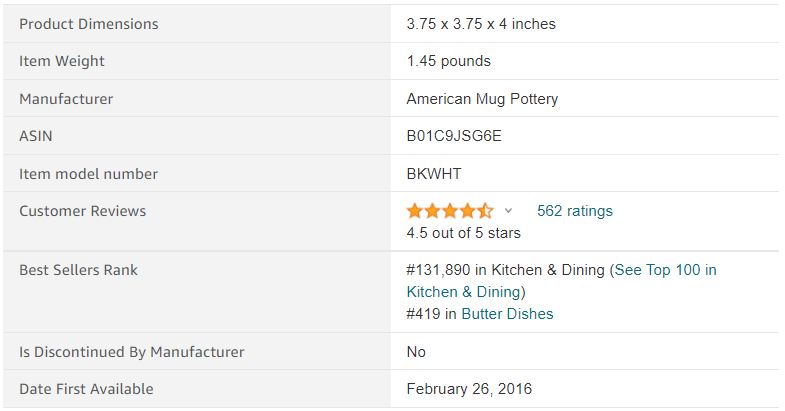Screen dimensions: 785x411
Task: Open the 562 ratings link
Action: (574, 211)
